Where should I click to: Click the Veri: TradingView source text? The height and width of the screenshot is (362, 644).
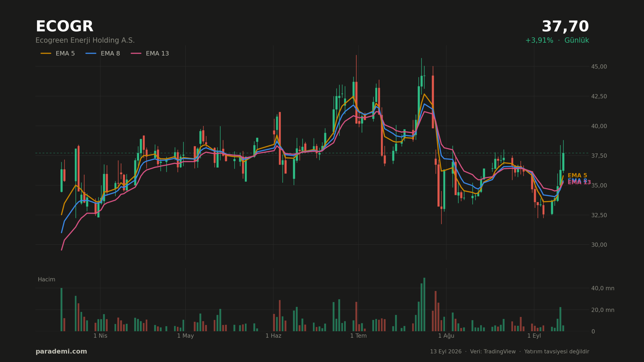tap(493, 352)
